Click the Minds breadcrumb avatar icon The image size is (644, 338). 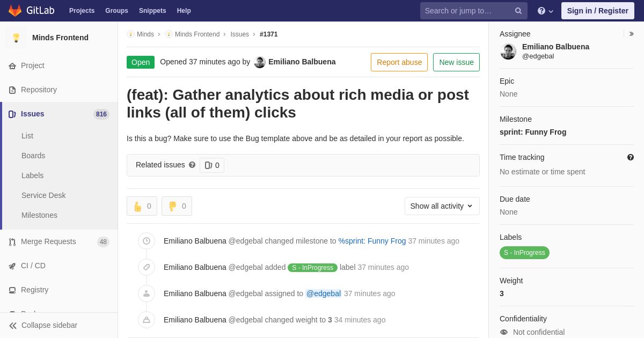130,34
